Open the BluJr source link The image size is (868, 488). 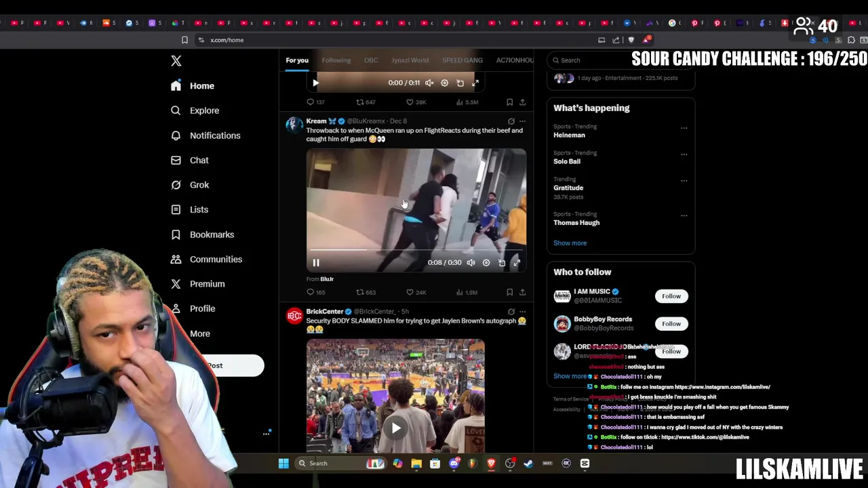327,279
